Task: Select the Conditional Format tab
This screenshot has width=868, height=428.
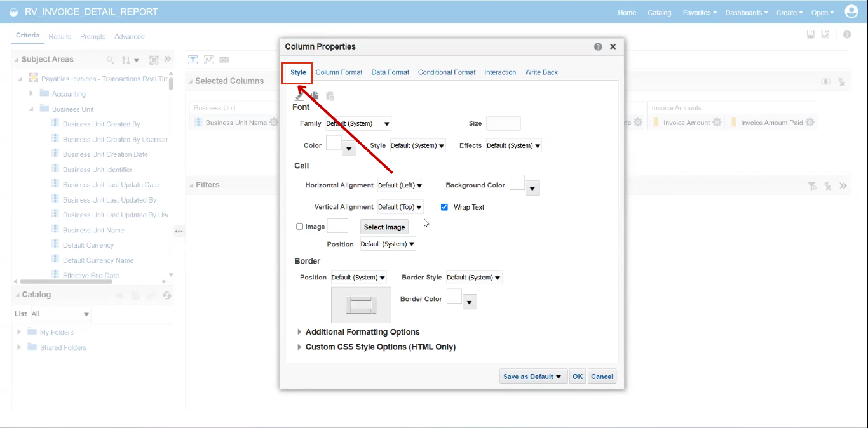Action: pyautogui.click(x=446, y=72)
